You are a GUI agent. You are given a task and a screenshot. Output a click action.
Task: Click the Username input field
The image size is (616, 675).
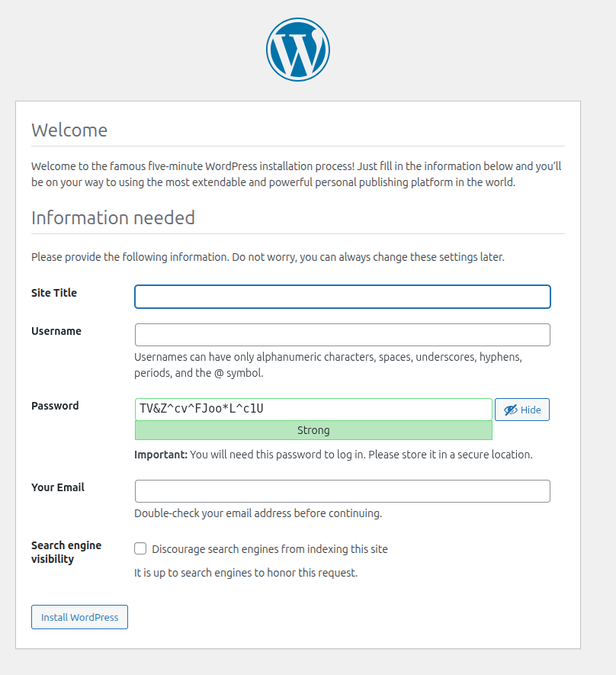342,334
